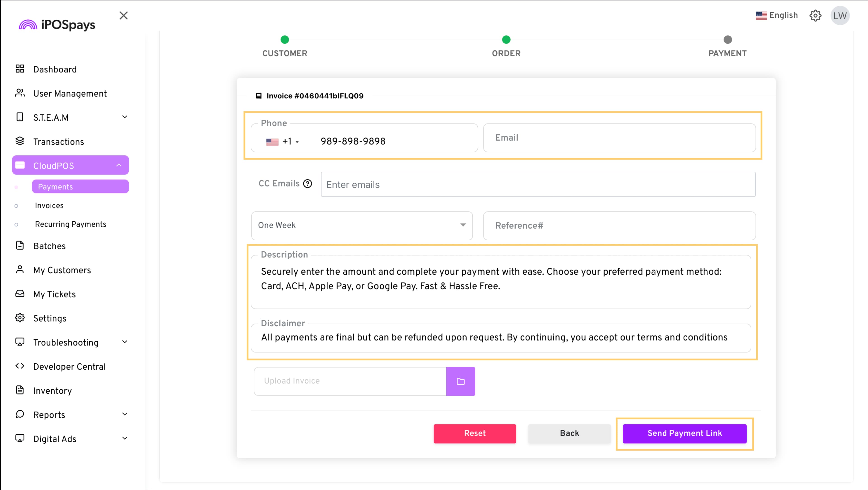Click the My Customers person icon
868x490 pixels.
pyautogui.click(x=20, y=270)
